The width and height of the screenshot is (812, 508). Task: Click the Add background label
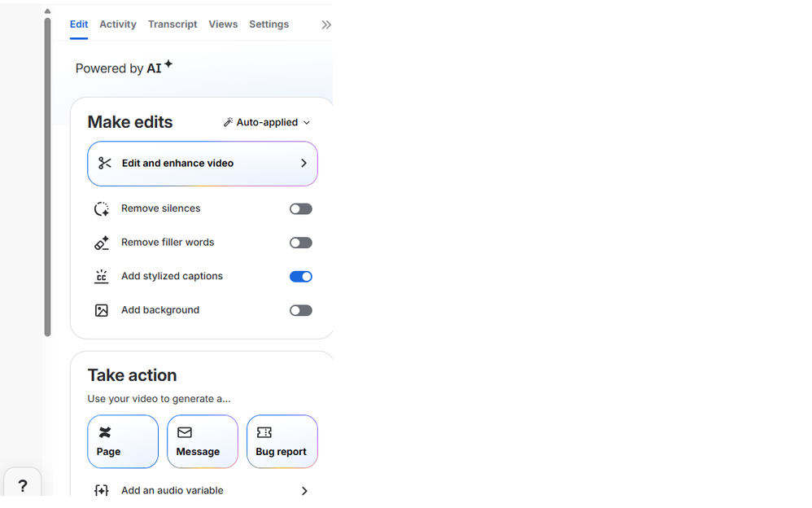(160, 310)
